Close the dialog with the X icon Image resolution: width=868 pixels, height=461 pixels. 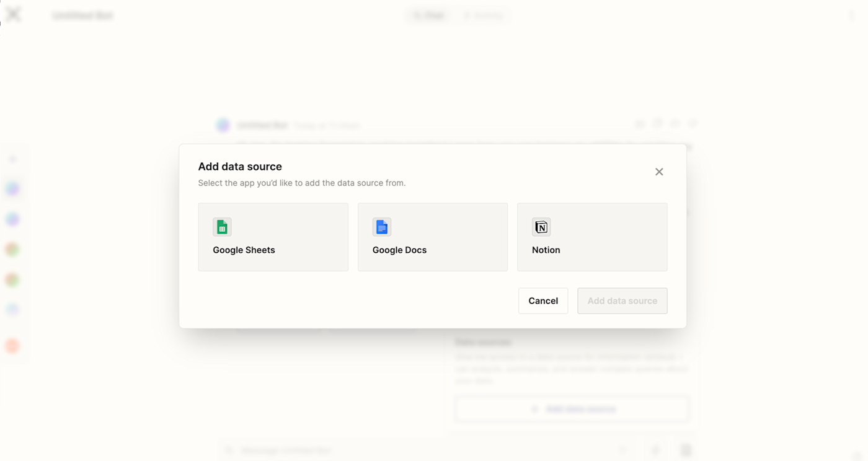pos(659,172)
